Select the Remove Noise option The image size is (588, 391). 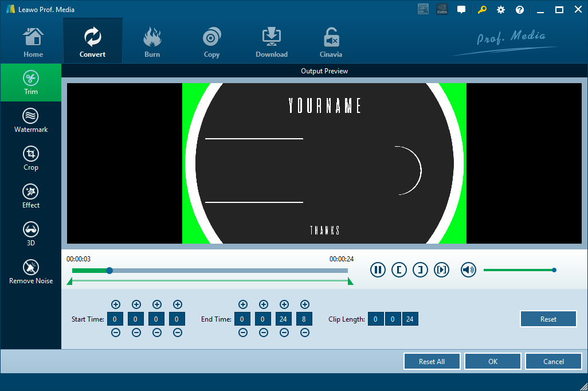point(31,272)
